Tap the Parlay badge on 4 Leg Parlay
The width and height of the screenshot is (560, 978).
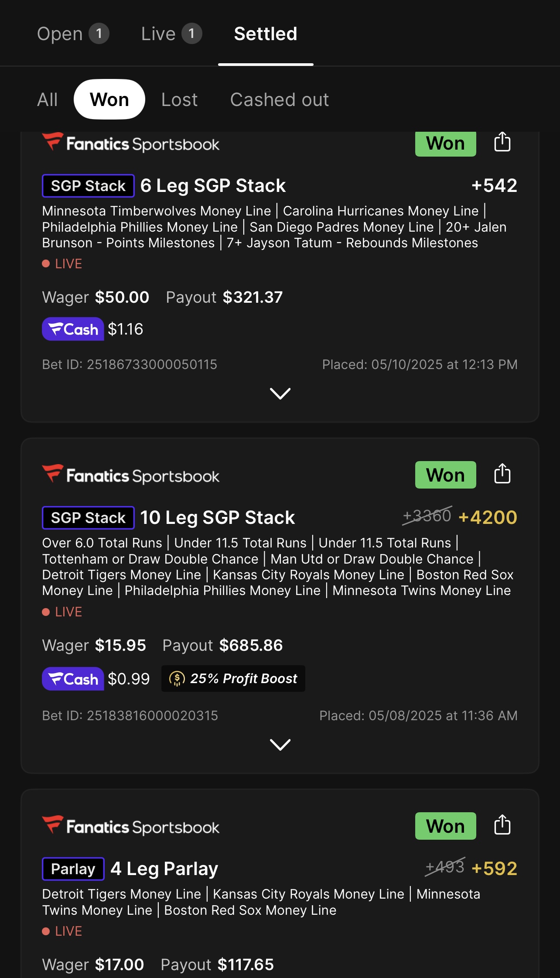(x=73, y=869)
